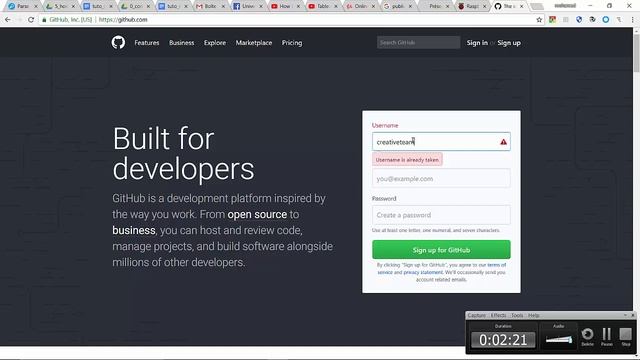This screenshot has height=360, width=640.
Task: Close the recorder panel
Action: click(x=633, y=315)
